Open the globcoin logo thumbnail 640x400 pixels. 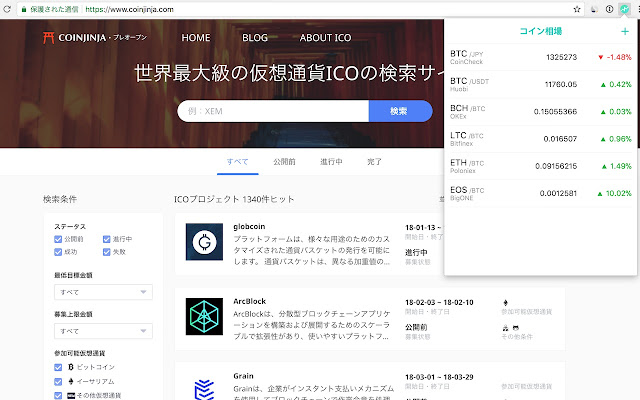point(204,242)
